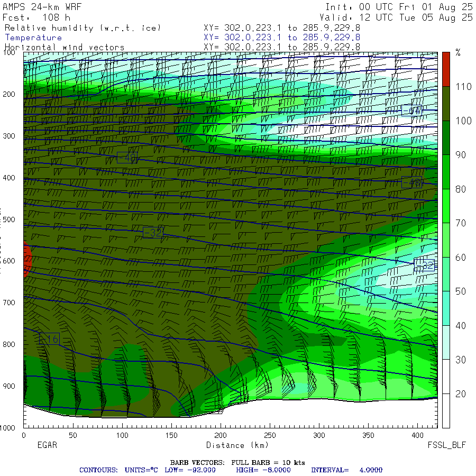This screenshot has height=476, width=476.
Task: Select the "Fcst: 108 h" forecast hour text
Action: (x=36, y=17)
